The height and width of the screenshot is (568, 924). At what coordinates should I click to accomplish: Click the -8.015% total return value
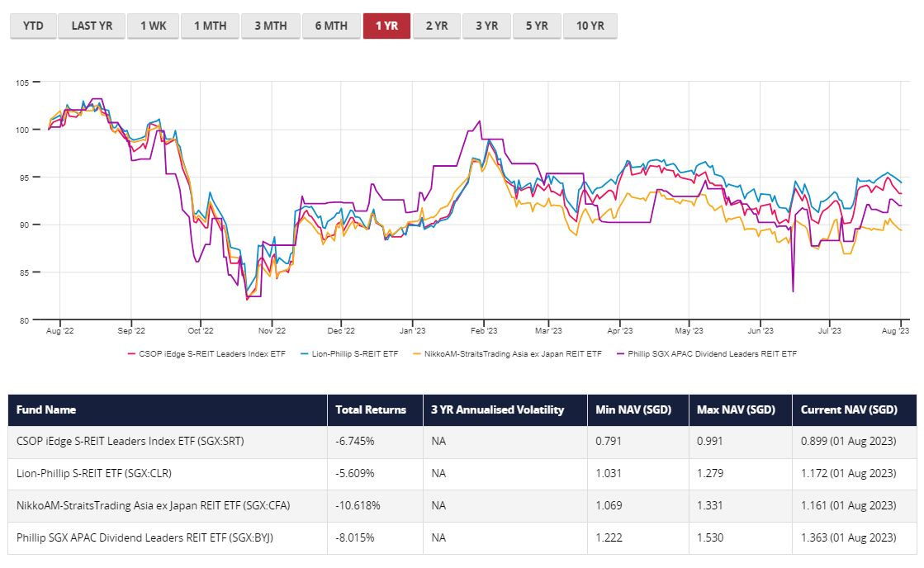click(355, 537)
